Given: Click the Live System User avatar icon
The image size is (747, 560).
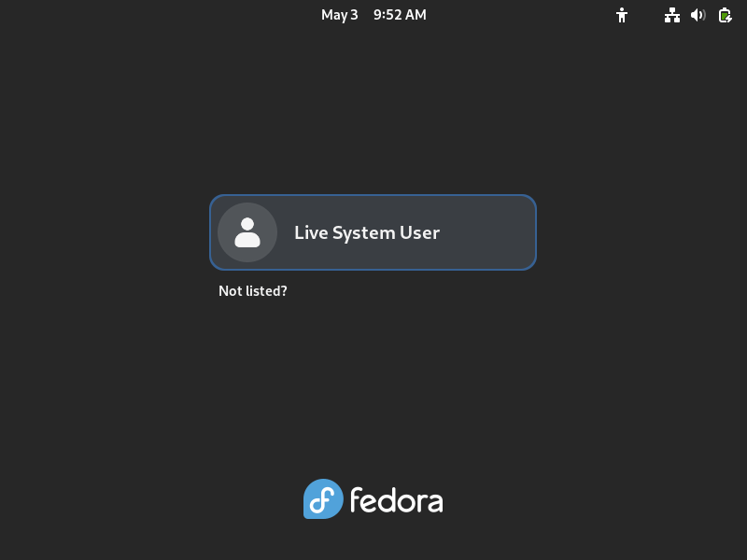Looking at the screenshot, I should (247, 232).
